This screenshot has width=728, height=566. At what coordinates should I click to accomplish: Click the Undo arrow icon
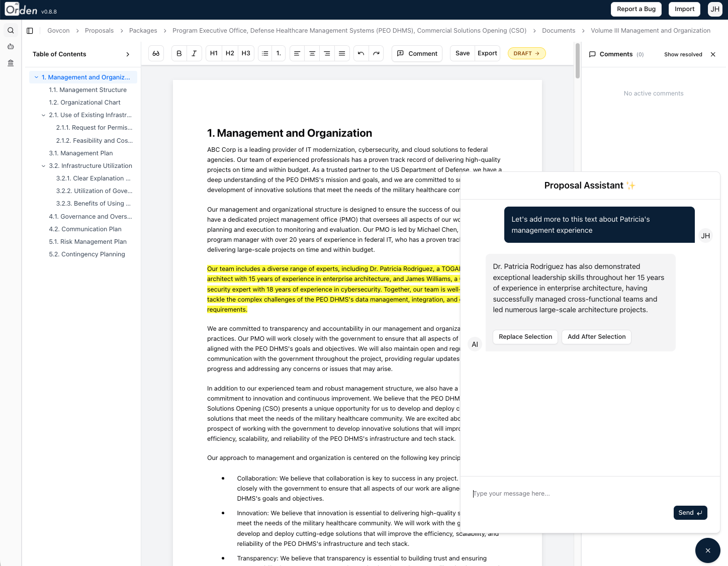coord(361,53)
